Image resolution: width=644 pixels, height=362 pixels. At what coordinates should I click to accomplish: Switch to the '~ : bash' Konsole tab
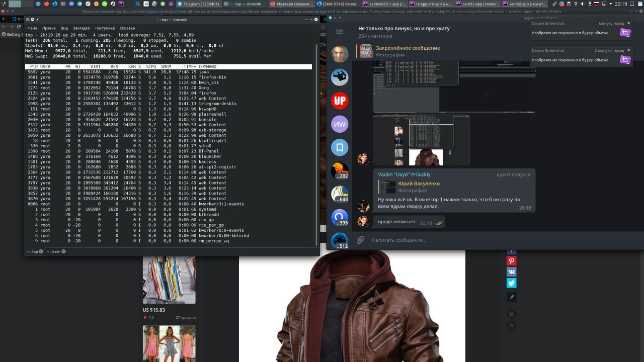(x=54, y=251)
